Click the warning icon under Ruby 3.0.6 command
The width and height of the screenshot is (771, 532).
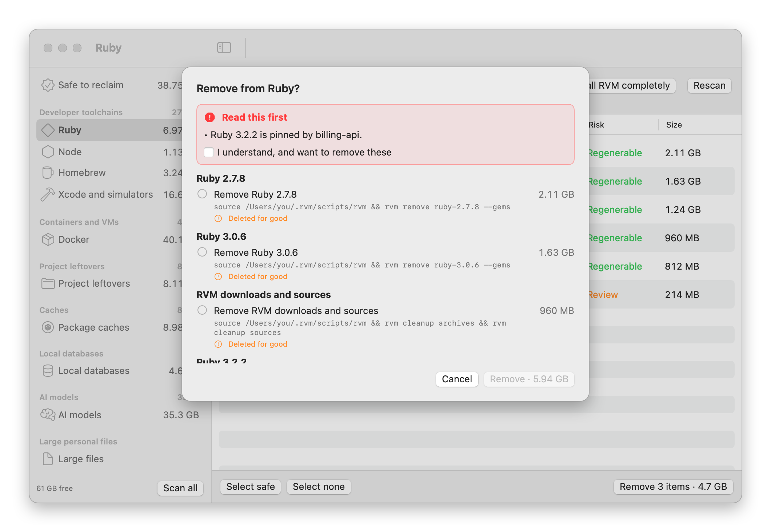click(218, 277)
